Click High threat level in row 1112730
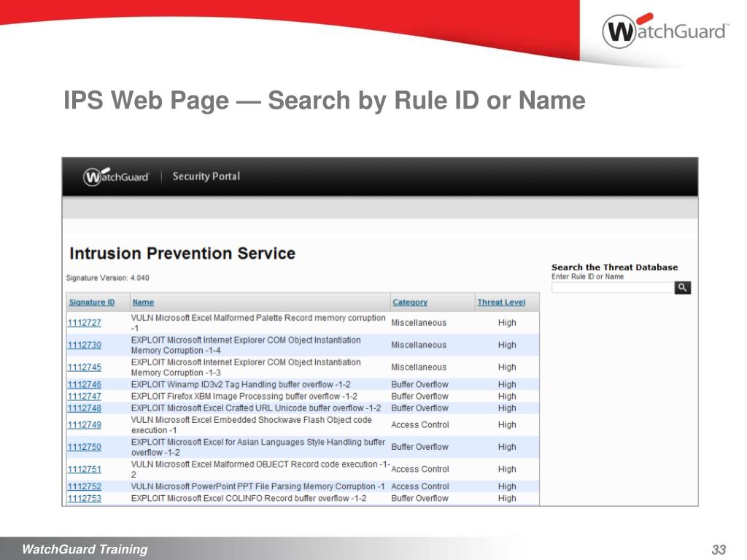 click(507, 345)
